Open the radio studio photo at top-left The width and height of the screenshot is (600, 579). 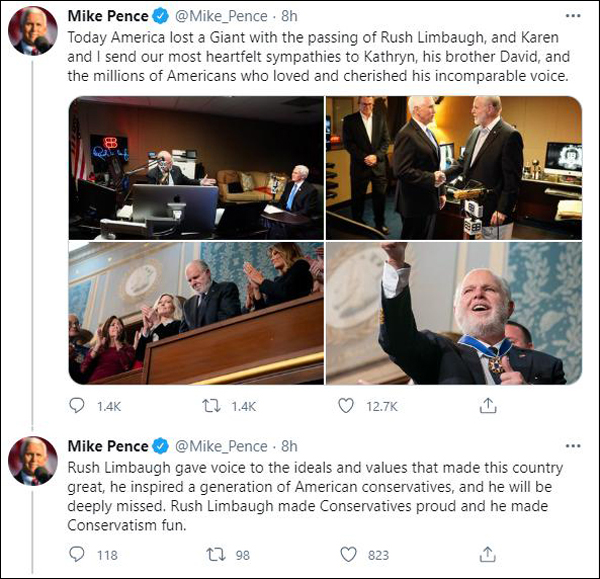[x=195, y=168]
